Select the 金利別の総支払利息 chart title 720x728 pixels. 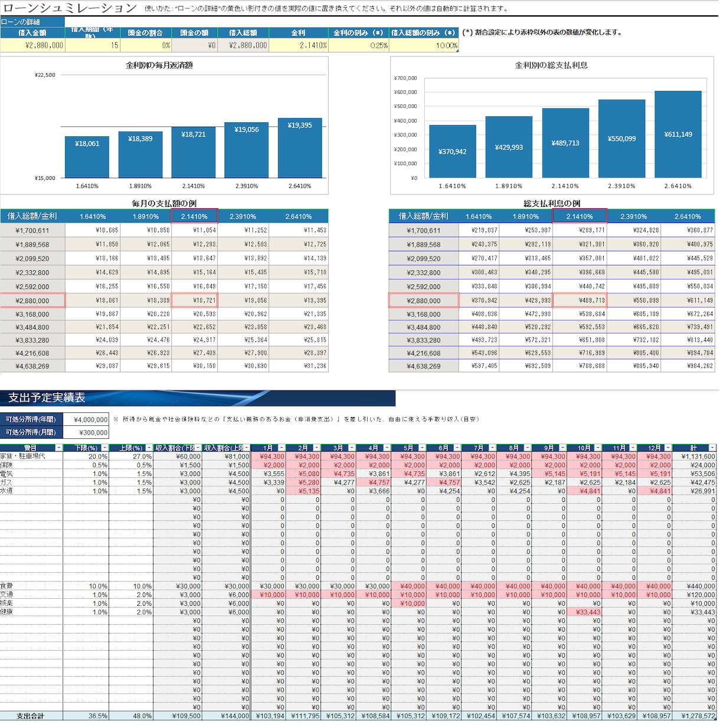[551, 65]
